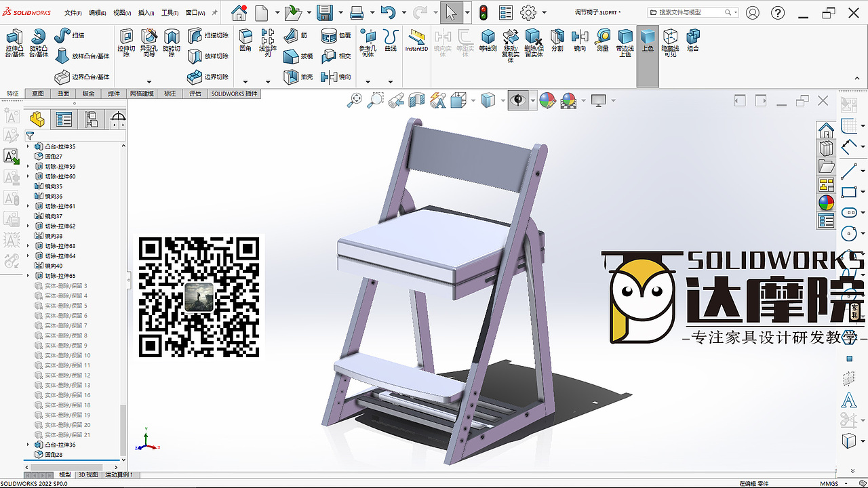Toggle 隐藏线可见 hidden lines visible display
The height and width of the screenshot is (488, 868).
click(x=670, y=42)
